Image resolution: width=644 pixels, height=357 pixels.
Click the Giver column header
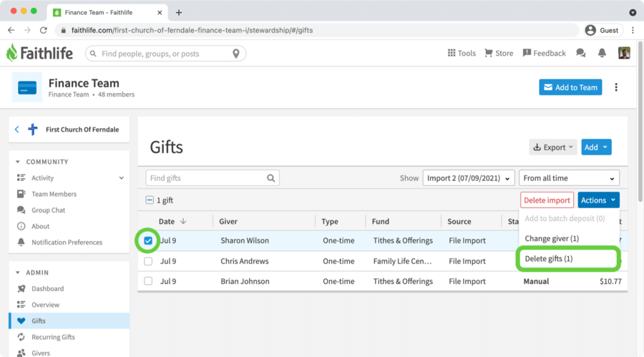click(228, 222)
